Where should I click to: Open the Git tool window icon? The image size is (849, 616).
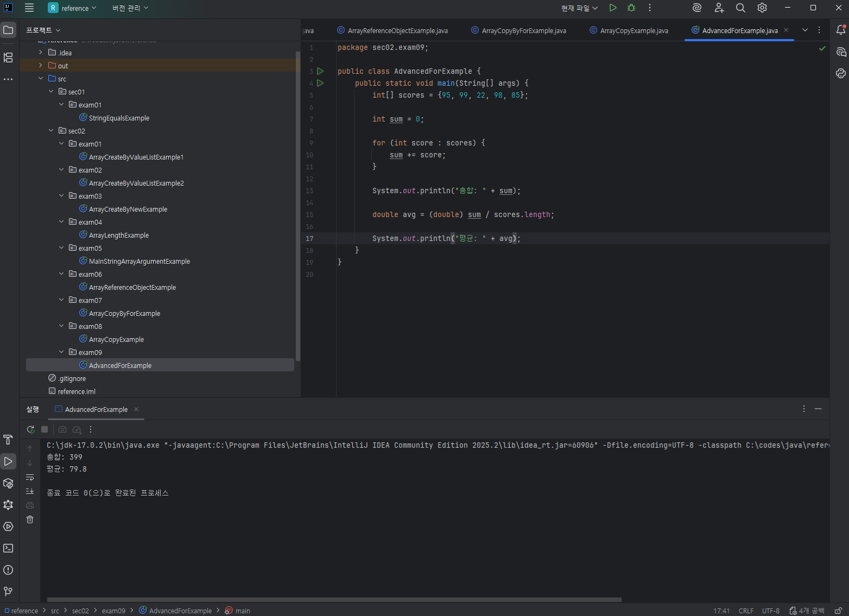pos(8,592)
